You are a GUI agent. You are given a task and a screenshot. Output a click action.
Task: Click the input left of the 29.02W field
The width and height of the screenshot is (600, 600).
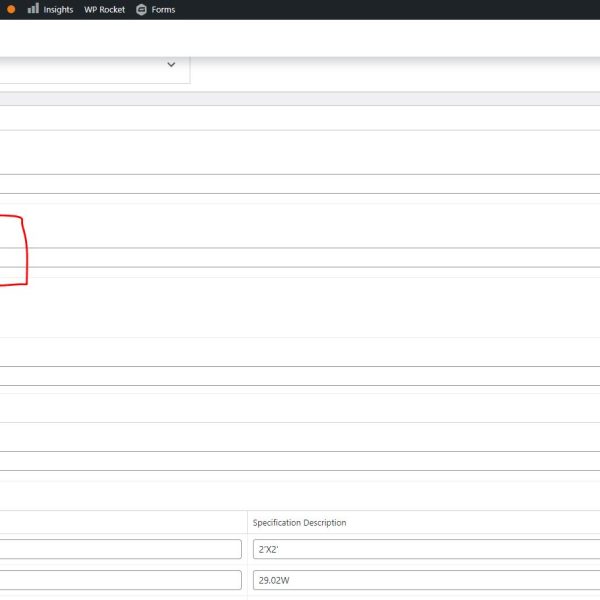pos(120,579)
